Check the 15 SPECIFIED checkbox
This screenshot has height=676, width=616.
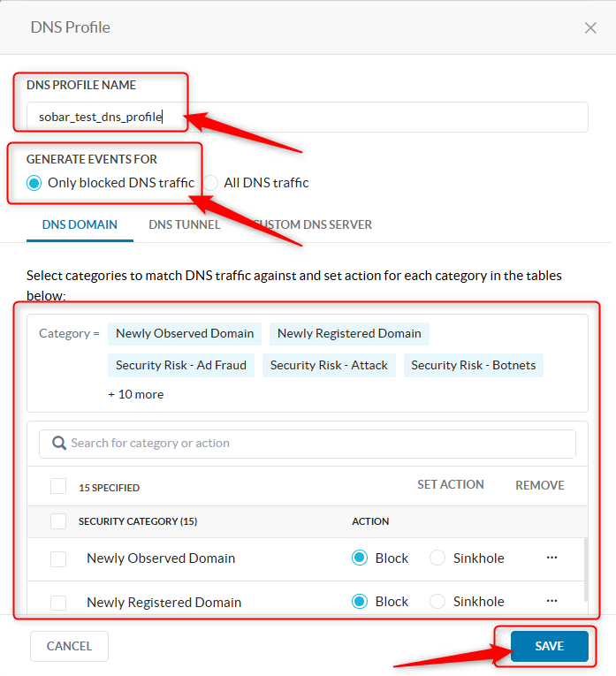(x=58, y=486)
